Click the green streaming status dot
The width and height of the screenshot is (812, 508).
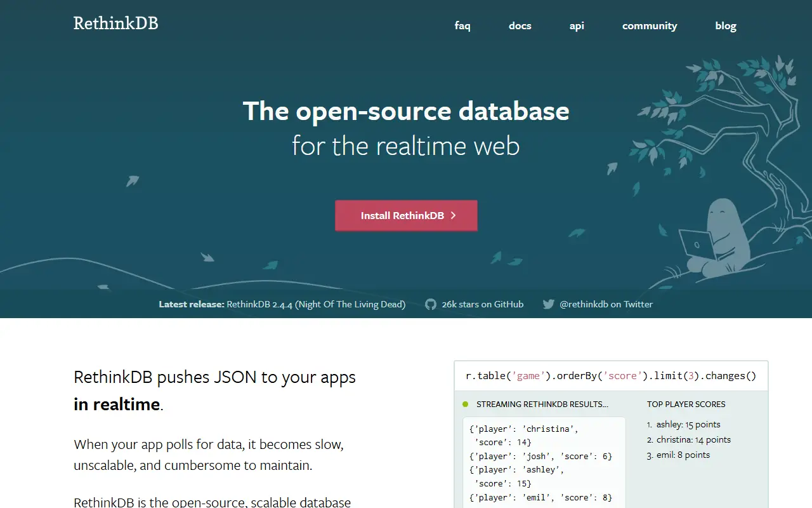tap(465, 404)
